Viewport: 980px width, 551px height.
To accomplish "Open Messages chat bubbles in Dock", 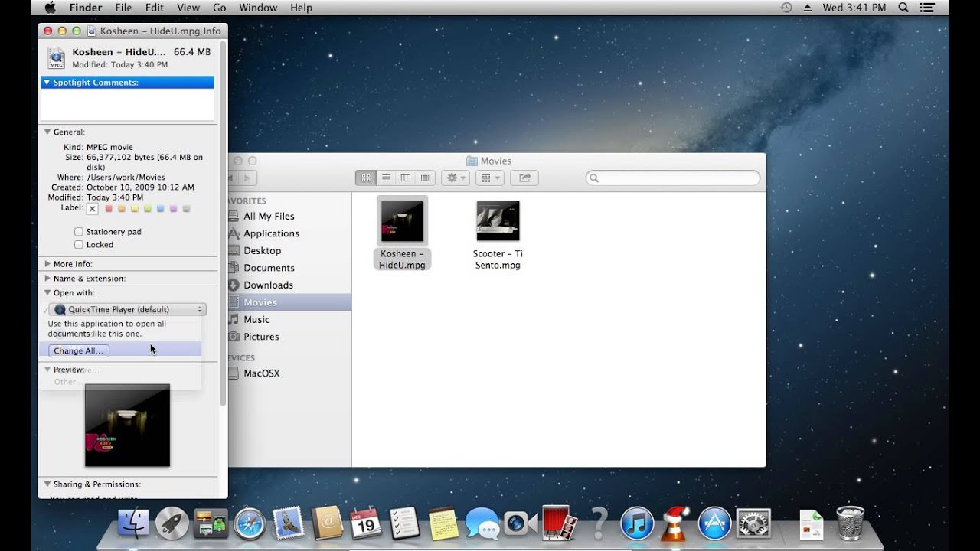I will tap(482, 523).
